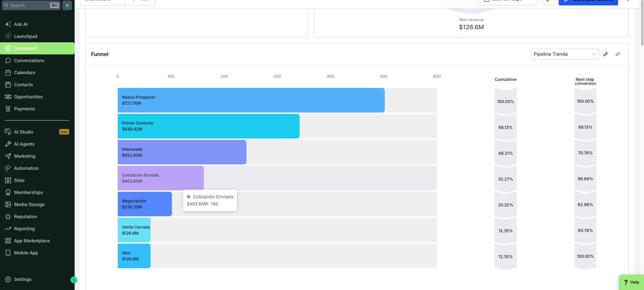Expand the Pipeline Tienda dropdown
The image size is (644, 290).
[565, 54]
